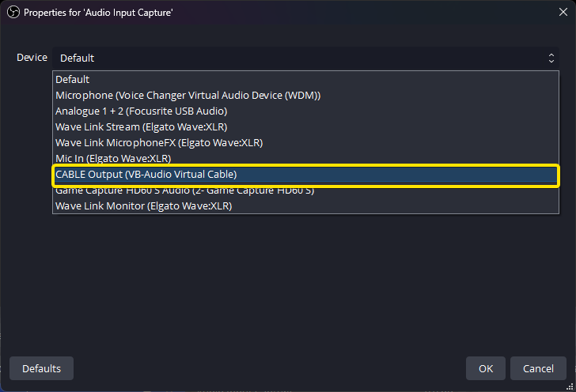Select CABLE Output (VB-Audio Virtual Cable)
This screenshot has height=392, width=576.
coord(146,175)
